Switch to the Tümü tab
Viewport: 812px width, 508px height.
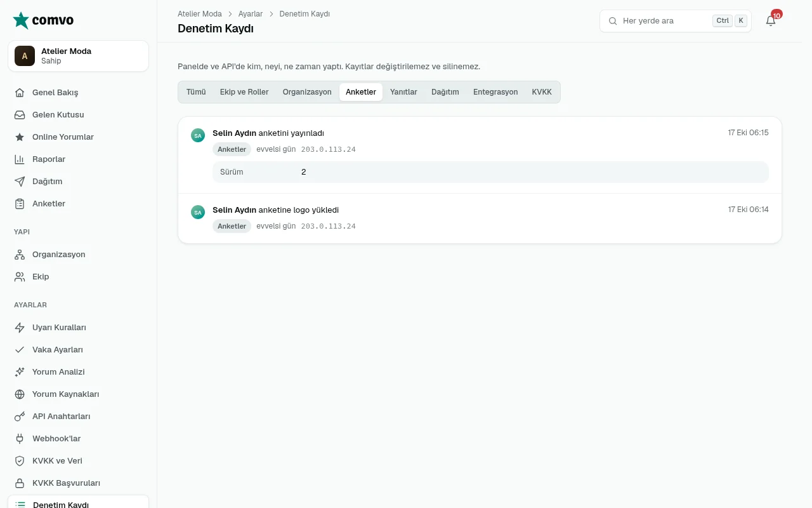(x=196, y=92)
